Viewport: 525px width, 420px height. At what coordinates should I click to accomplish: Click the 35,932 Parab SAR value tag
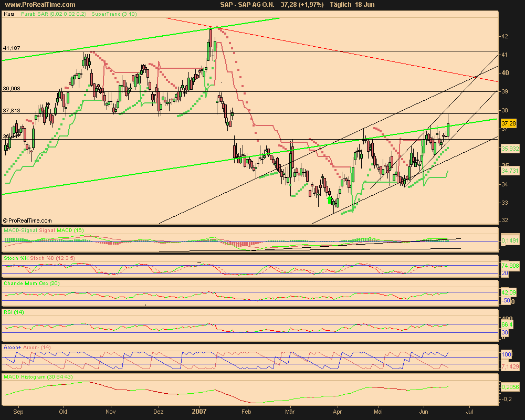(x=510, y=149)
